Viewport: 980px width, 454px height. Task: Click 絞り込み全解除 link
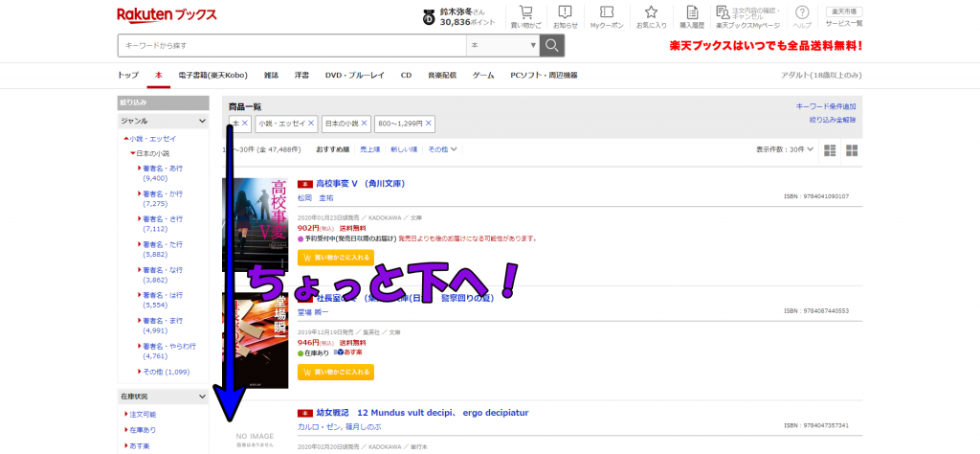(833, 120)
